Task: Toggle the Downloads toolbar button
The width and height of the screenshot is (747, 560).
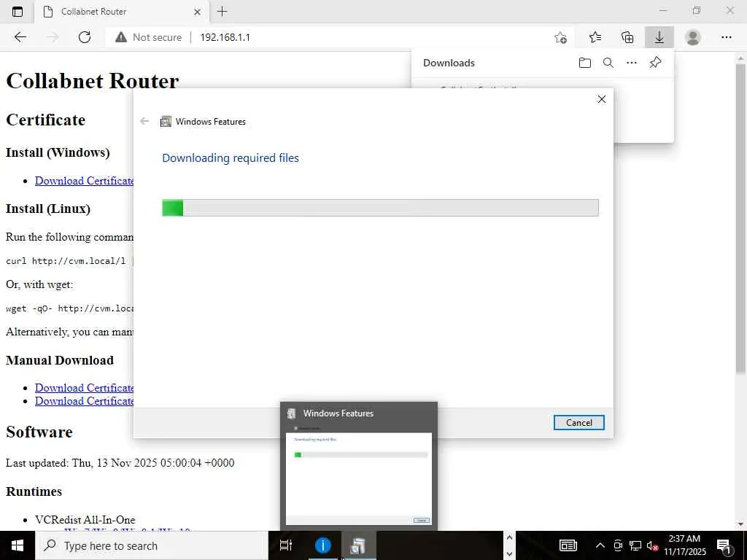Action: click(659, 37)
